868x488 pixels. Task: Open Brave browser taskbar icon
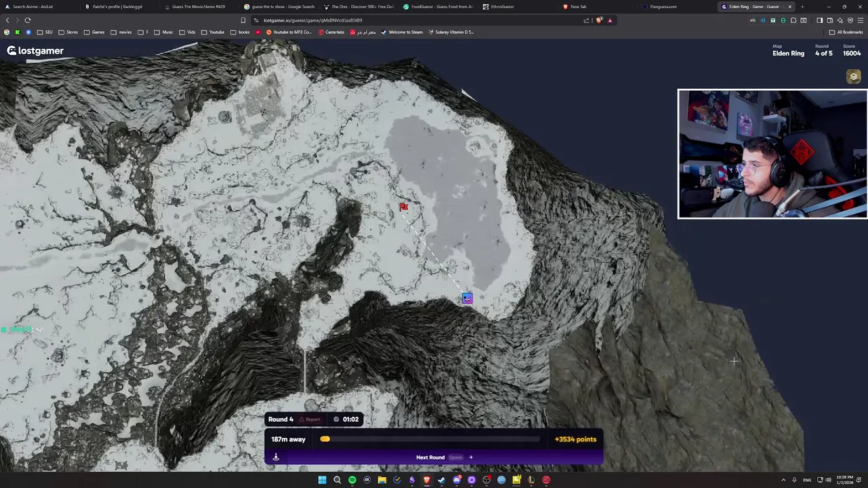(427, 480)
